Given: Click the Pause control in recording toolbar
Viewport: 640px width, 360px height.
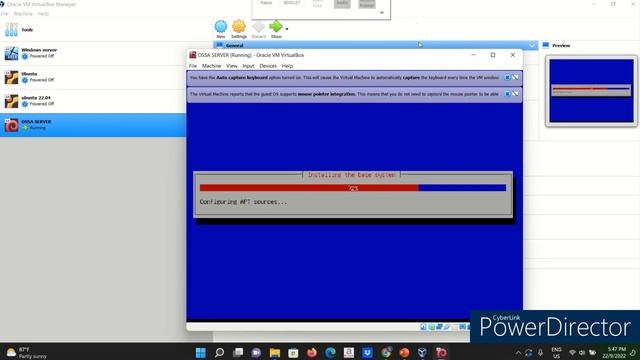Looking at the screenshot, I should coord(266,3).
